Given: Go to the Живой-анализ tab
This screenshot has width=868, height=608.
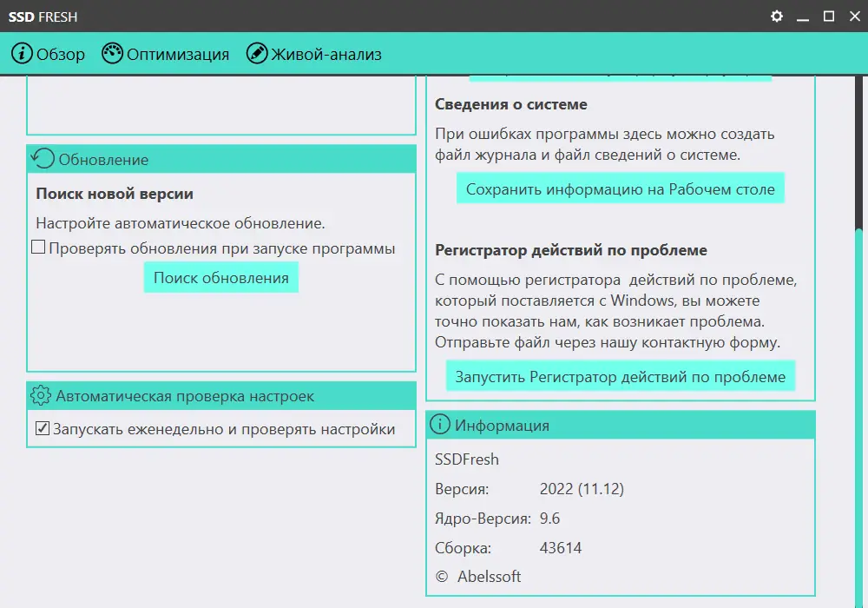Looking at the screenshot, I should pos(314,54).
